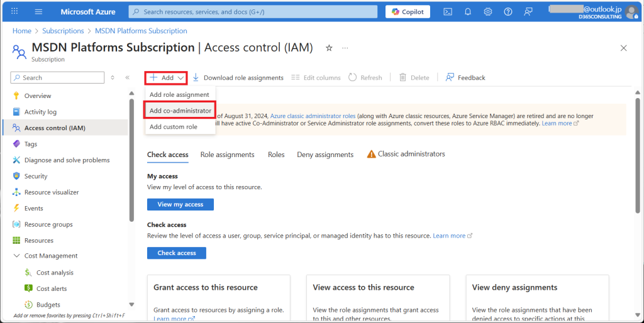Open the Azure Cloud Shell icon
This screenshot has height=323, width=644.
coord(448,12)
